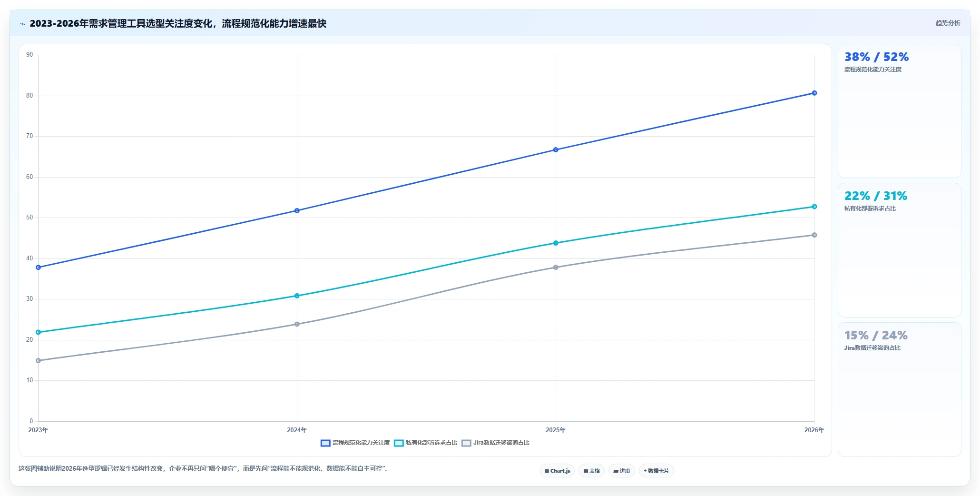The image size is (980, 496).
Task: Click the teal legend color box
Action: (x=399, y=443)
